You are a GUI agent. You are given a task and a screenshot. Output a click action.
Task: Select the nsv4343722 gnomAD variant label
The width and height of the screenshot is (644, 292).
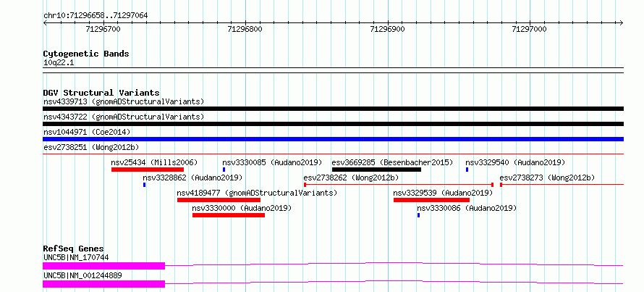(x=124, y=117)
